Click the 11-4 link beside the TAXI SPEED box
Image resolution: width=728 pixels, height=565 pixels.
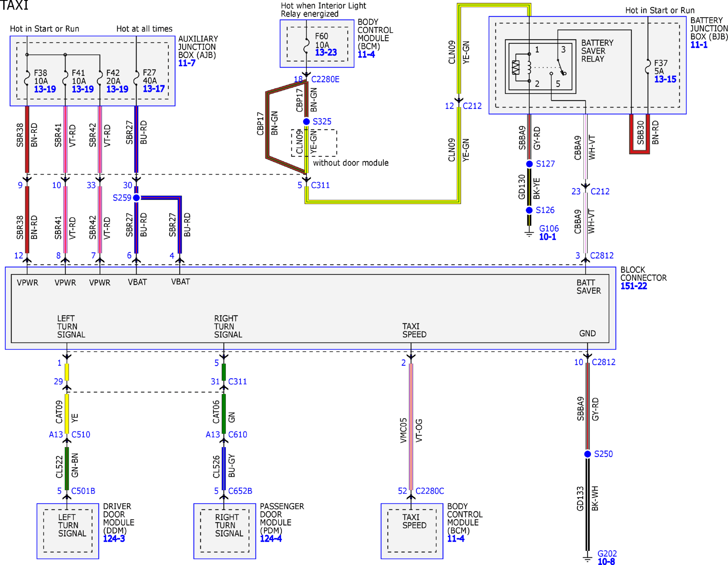[x=456, y=539]
